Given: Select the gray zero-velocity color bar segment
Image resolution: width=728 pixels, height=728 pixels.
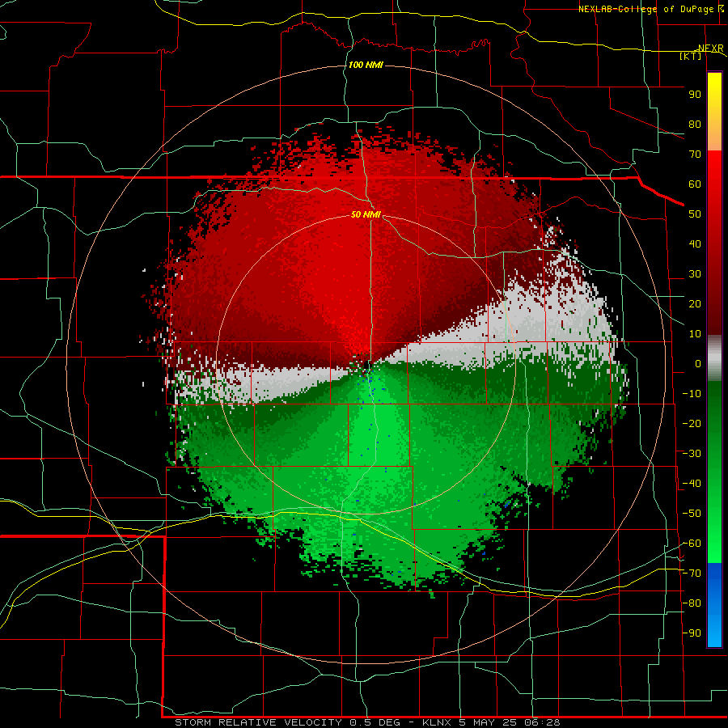Looking at the screenshot, I should [714, 358].
